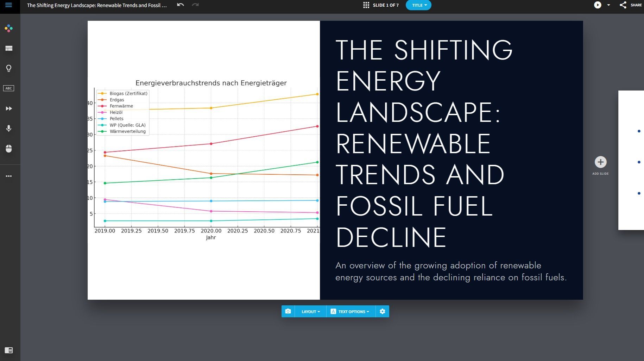Open the LAYOUT dropdown
This screenshot has width=644, height=361.
[x=310, y=311]
